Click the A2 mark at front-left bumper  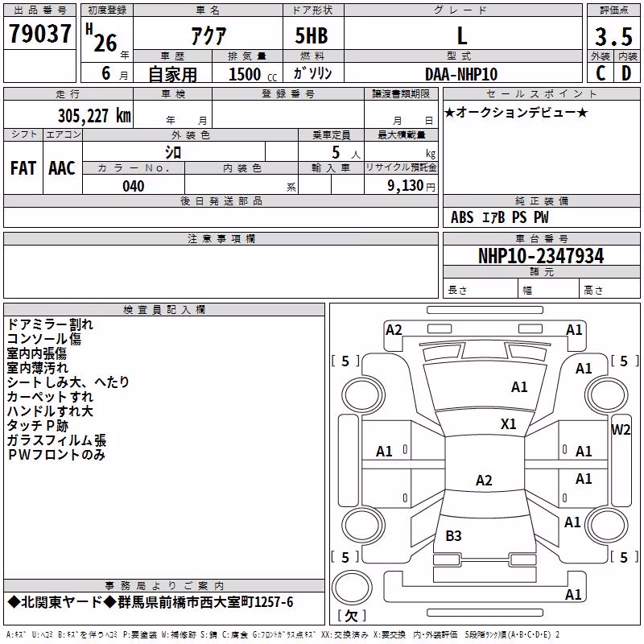[394, 330]
